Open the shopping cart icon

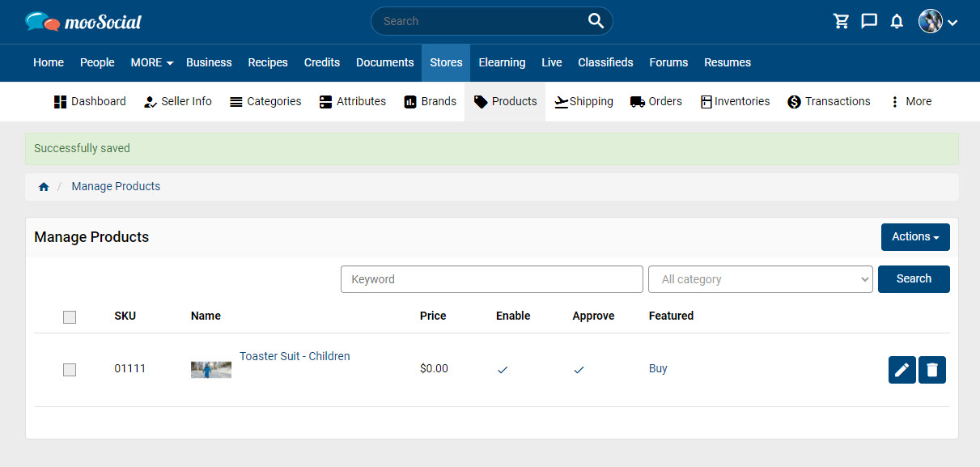842,22
